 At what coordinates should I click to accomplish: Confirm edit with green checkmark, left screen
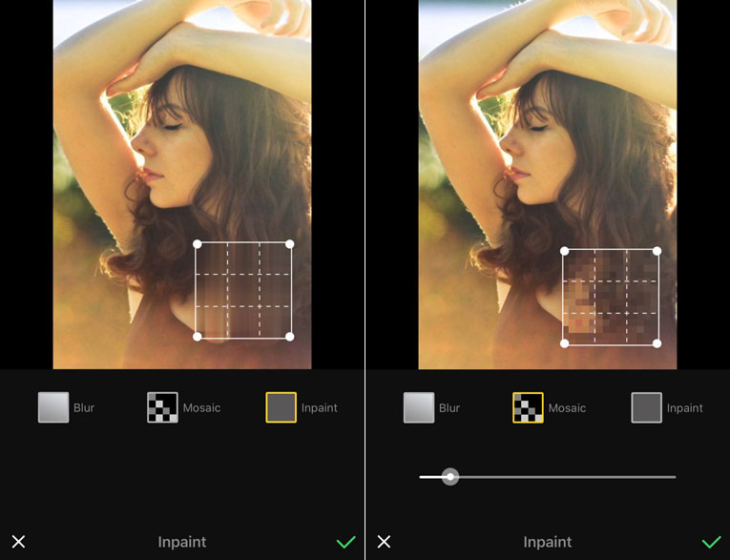(345, 541)
